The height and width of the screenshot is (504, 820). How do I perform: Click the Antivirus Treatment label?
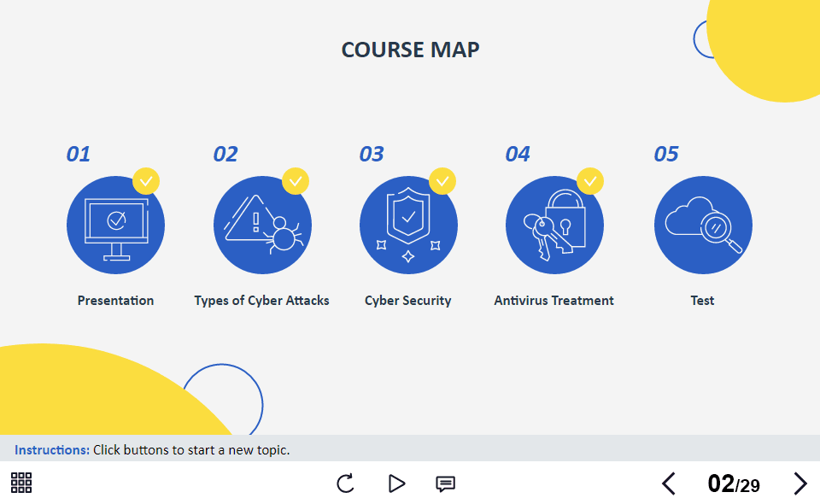(553, 301)
